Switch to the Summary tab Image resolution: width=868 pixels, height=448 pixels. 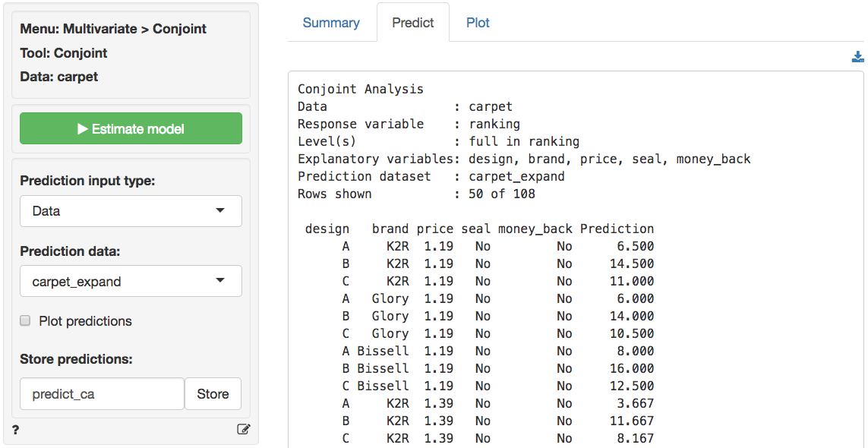click(x=331, y=23)
